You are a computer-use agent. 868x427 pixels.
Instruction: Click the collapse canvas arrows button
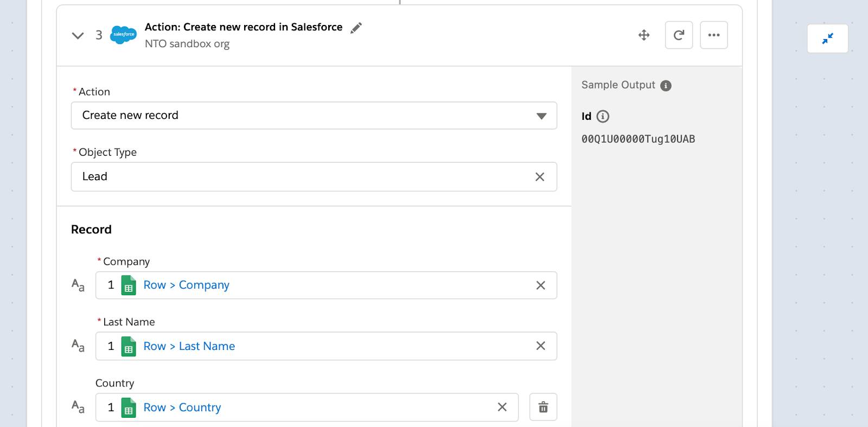(827, 39)
